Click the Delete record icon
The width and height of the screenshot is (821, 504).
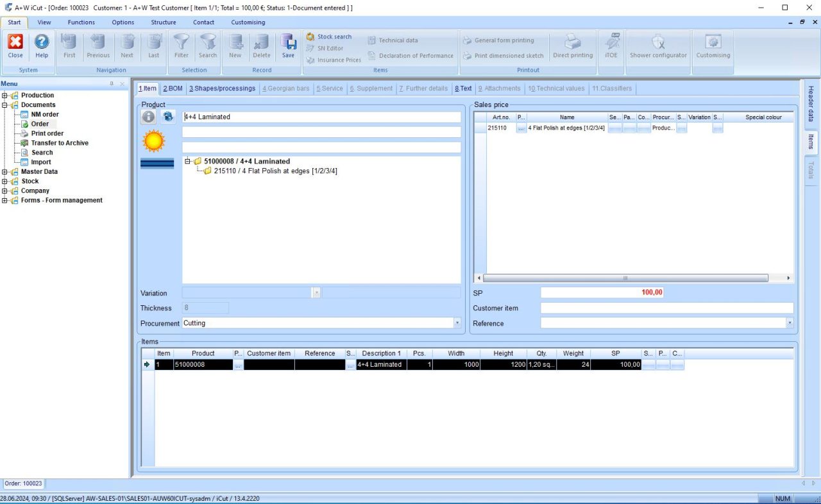(261, 45)
